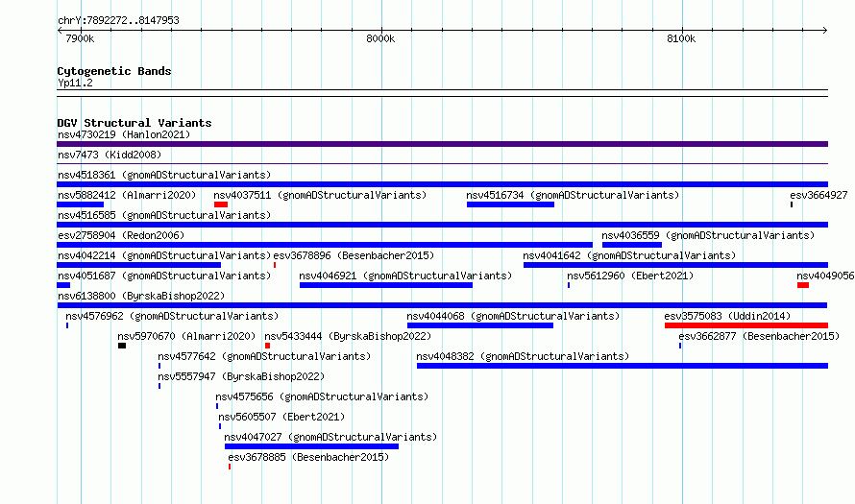This screenshot has height=504, width=855.
Task: Open the esv3678885 (Besenbacher2015) label
Action: click(x=308, y=457)
